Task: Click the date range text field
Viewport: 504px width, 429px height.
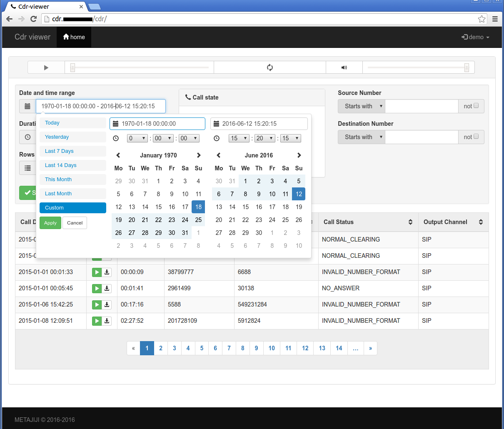Action: click(101, 106)
